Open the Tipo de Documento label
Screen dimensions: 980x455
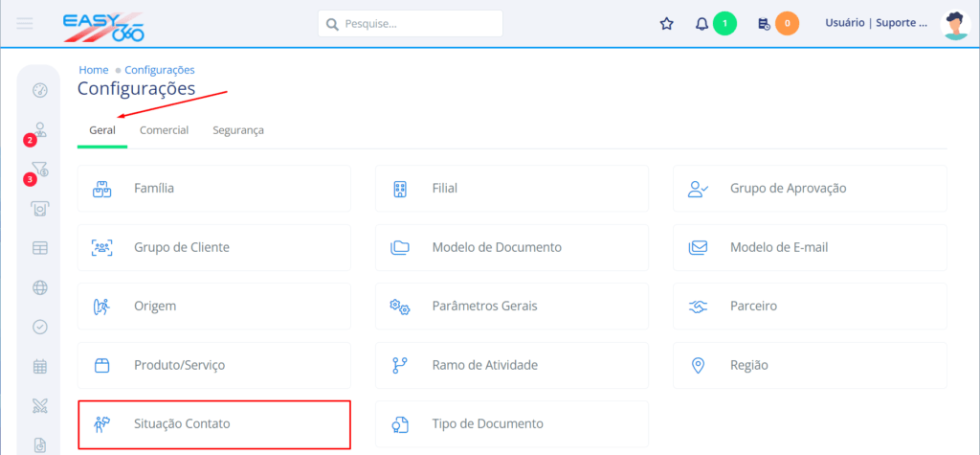point(487,423)
